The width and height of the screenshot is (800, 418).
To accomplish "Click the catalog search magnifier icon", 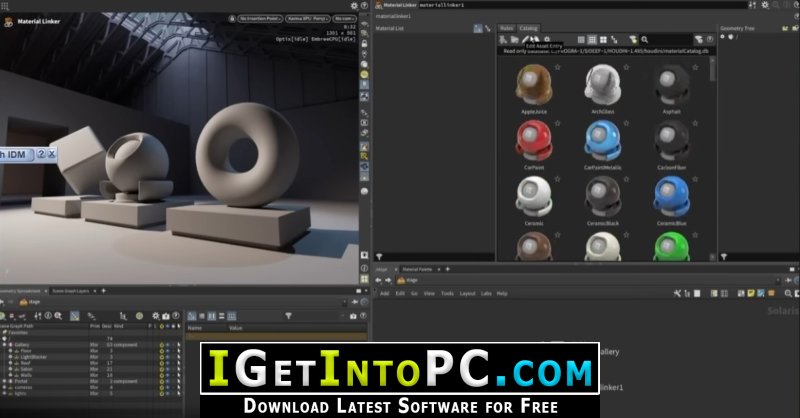I will click(644, 39).
